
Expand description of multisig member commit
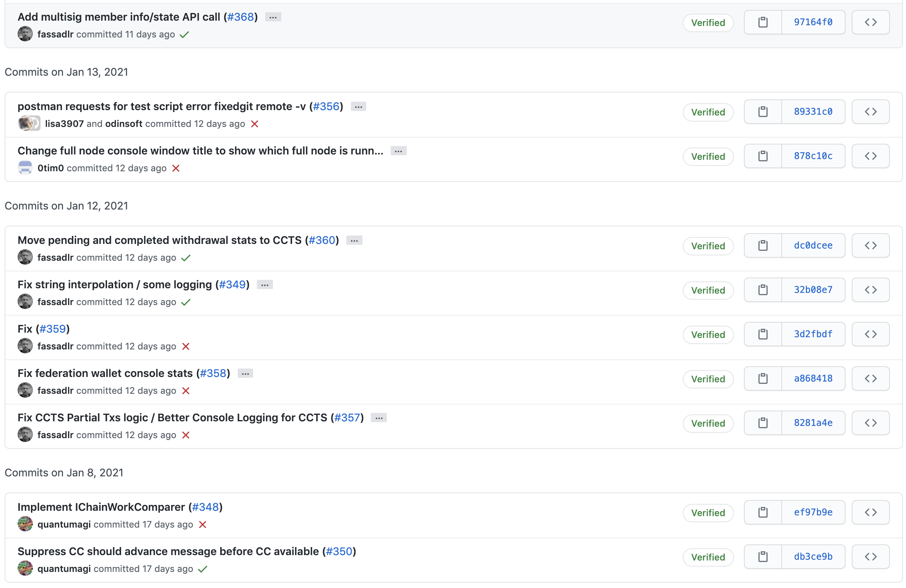tap(273, 17)
